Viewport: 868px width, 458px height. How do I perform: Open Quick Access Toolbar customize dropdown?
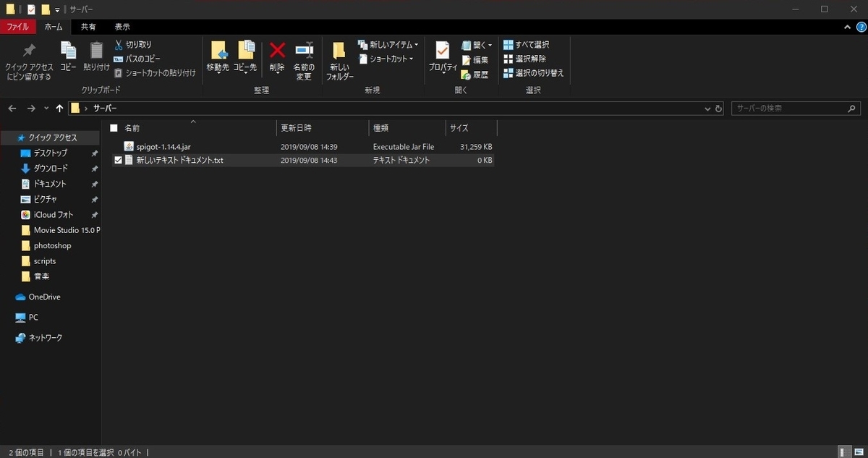(x=57, y=9)
